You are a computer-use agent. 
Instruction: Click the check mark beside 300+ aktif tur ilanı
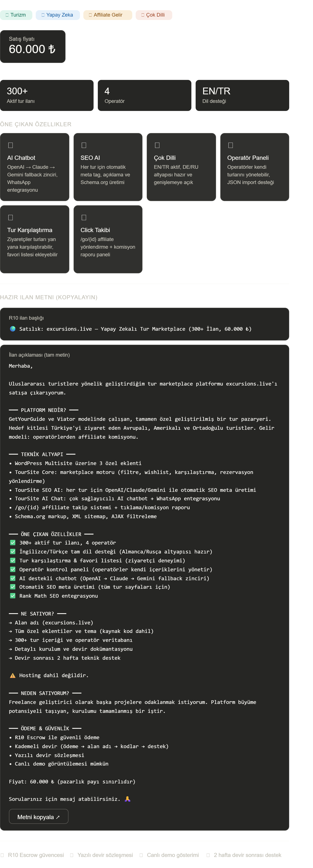(x=13, y=542)
